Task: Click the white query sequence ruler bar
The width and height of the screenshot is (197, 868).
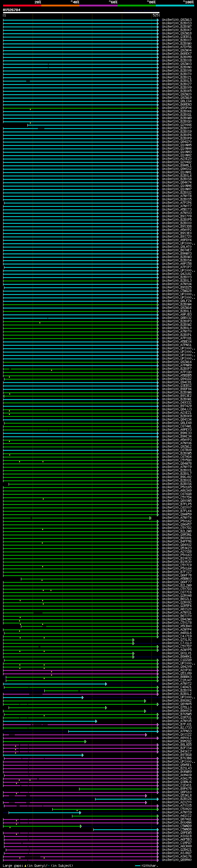Action: tap(81, 13)
